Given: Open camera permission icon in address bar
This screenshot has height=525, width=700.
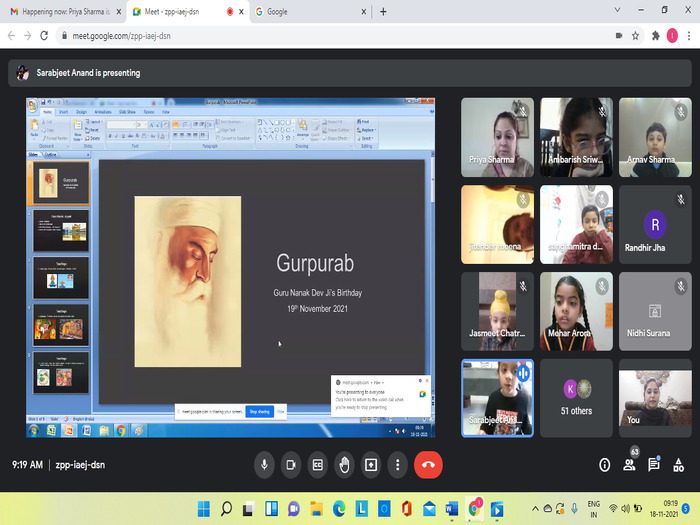Looking at the screenshot, I should tap(619, 36).
